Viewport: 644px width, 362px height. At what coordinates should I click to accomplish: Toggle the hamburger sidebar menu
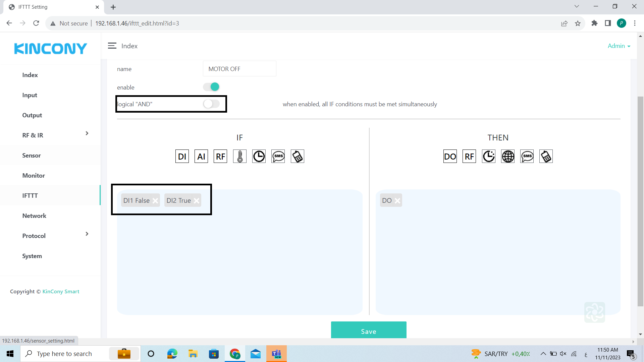click(112, 46)
